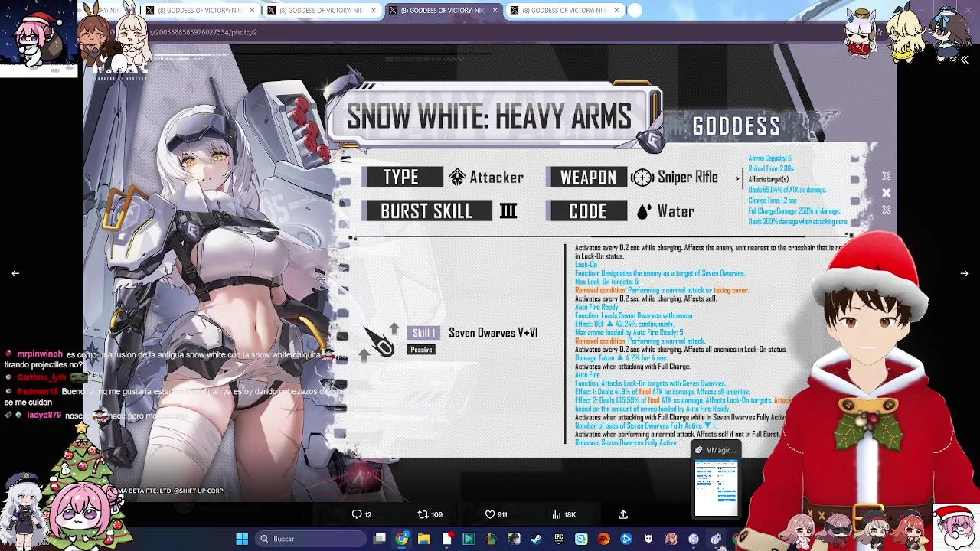This screenshot has height=551, width=980.
Task: Open the gear-shaped VMagic taskbar icon
Action: tap(716, 539)
